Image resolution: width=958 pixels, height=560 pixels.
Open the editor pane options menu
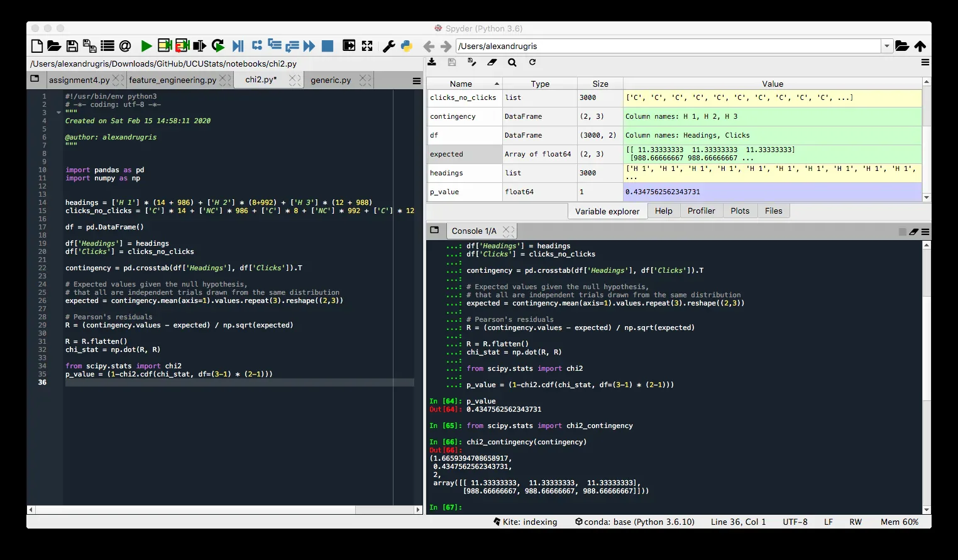(x=416, y=80)
